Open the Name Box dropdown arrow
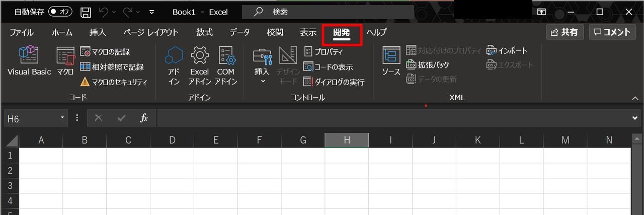 pyautogui.click(x=63, y=118)
